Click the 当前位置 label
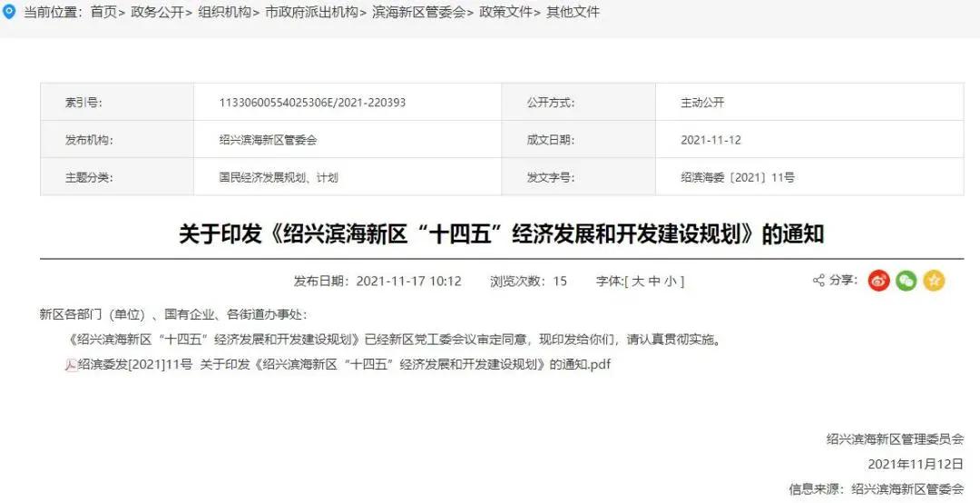Screen dimensions: 980x503 54,13
